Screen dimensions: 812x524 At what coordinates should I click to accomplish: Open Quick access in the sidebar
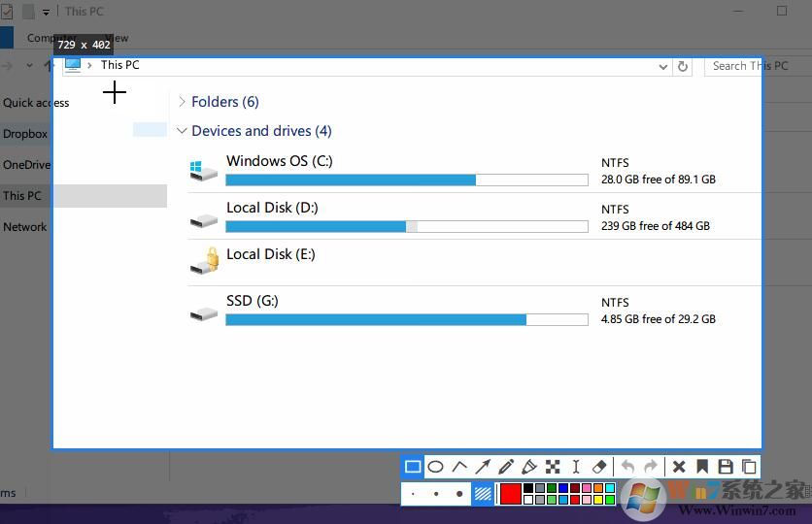click(x=36, y=103)
